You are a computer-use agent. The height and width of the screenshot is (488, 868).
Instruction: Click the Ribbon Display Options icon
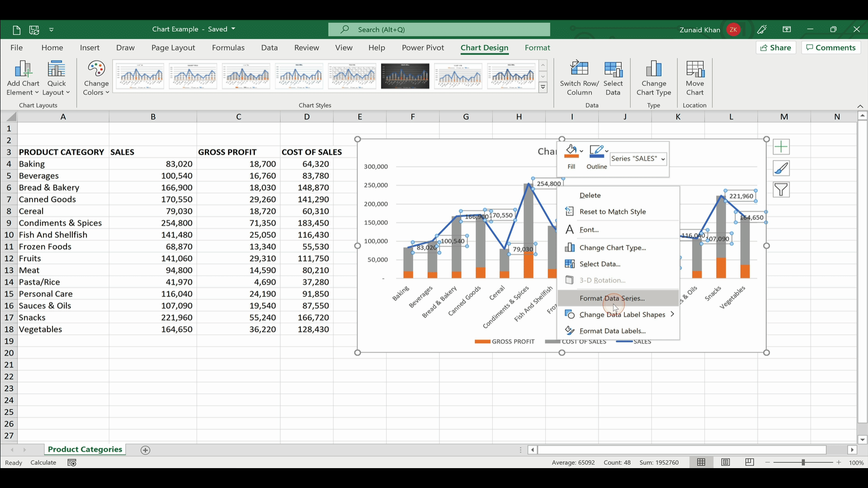787,30
